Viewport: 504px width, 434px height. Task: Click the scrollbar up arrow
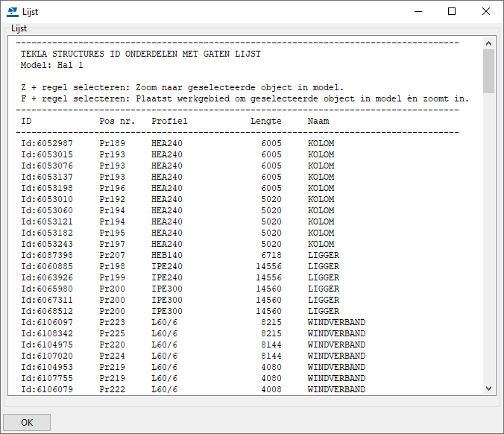point(488,43)
